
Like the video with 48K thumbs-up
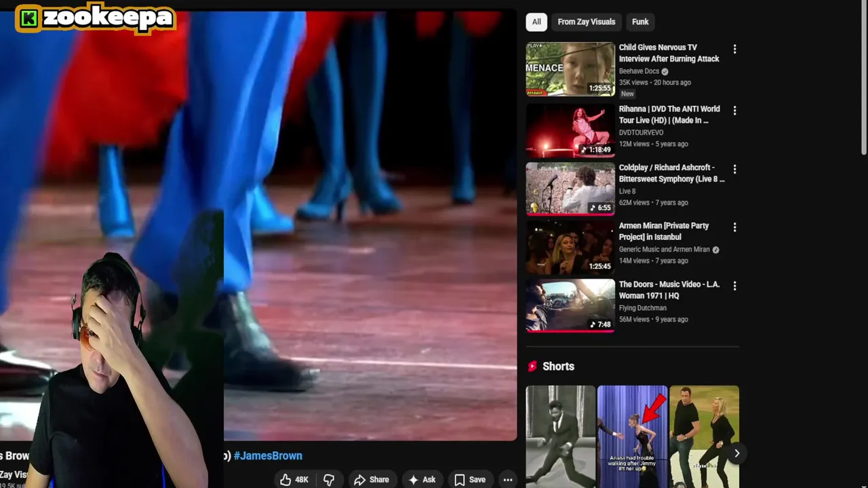[x=294, y=479]
